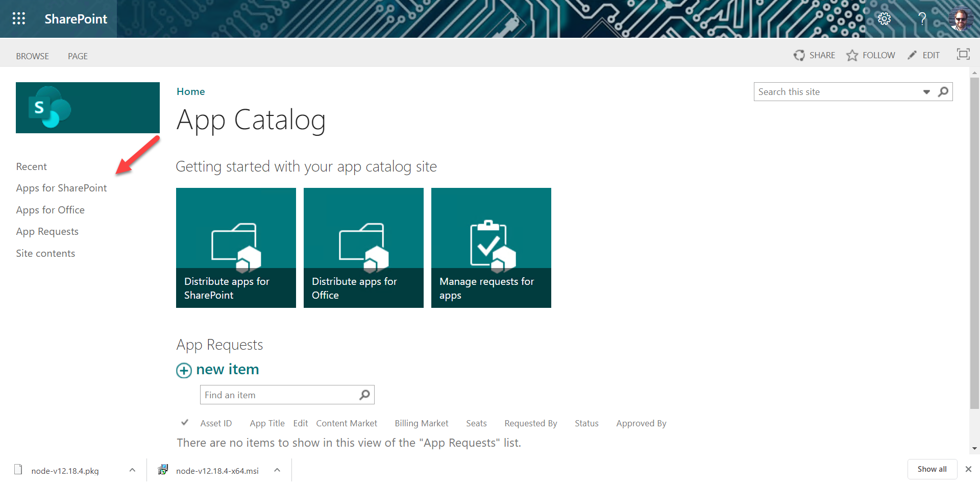Click the vertical scrollbar thumb
The width and height of the screenshot is (980, 484).
point(975,243)
